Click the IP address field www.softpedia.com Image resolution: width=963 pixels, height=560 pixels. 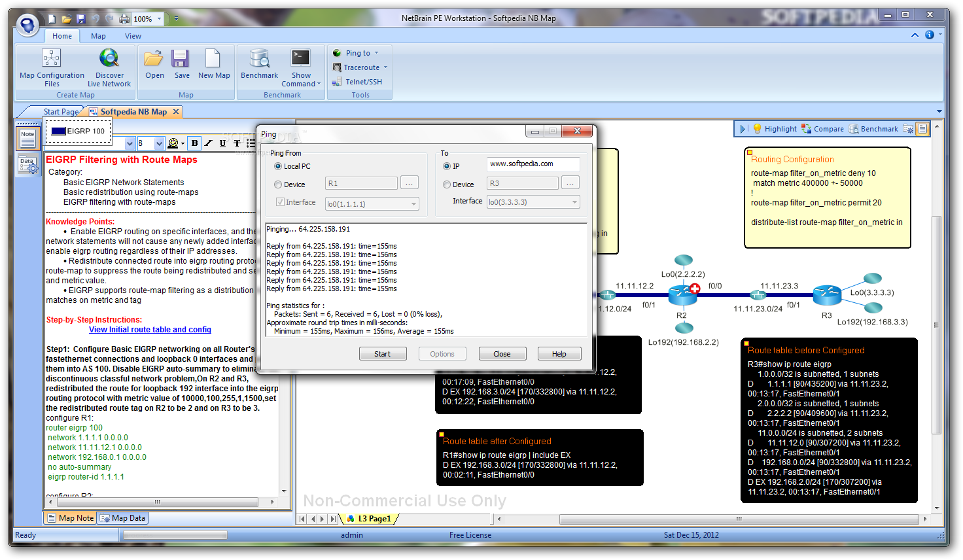pyautogui.click(x=533, y=164)
